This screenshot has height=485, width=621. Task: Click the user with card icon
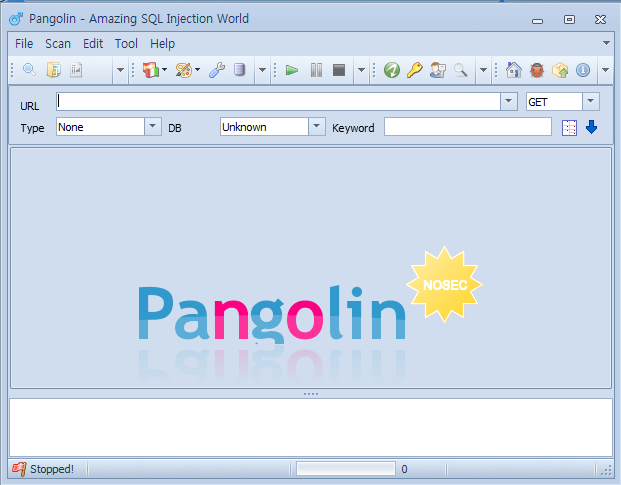click(x=438, y=70)
